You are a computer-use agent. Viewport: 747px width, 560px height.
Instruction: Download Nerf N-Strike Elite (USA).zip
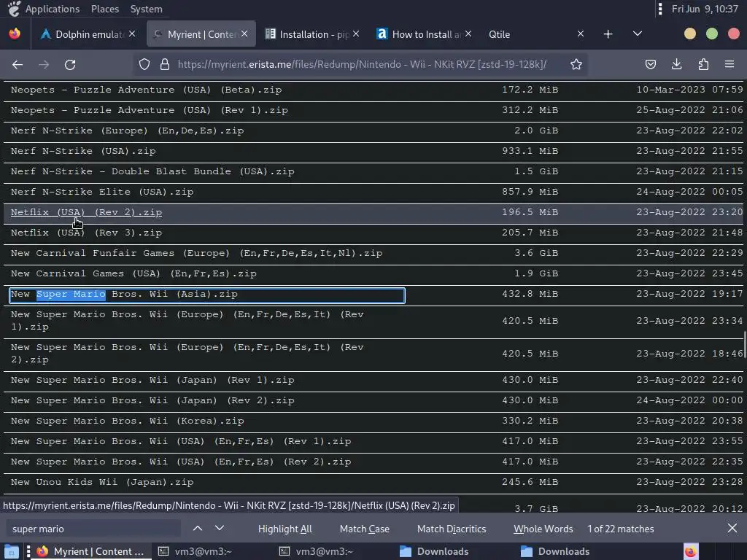102,192
